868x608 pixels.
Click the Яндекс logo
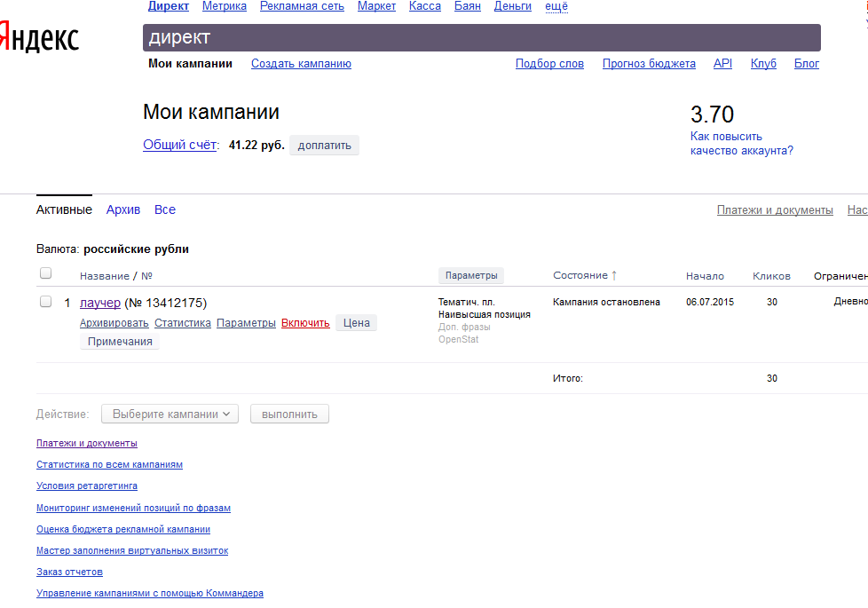click(x=39, y=37)
